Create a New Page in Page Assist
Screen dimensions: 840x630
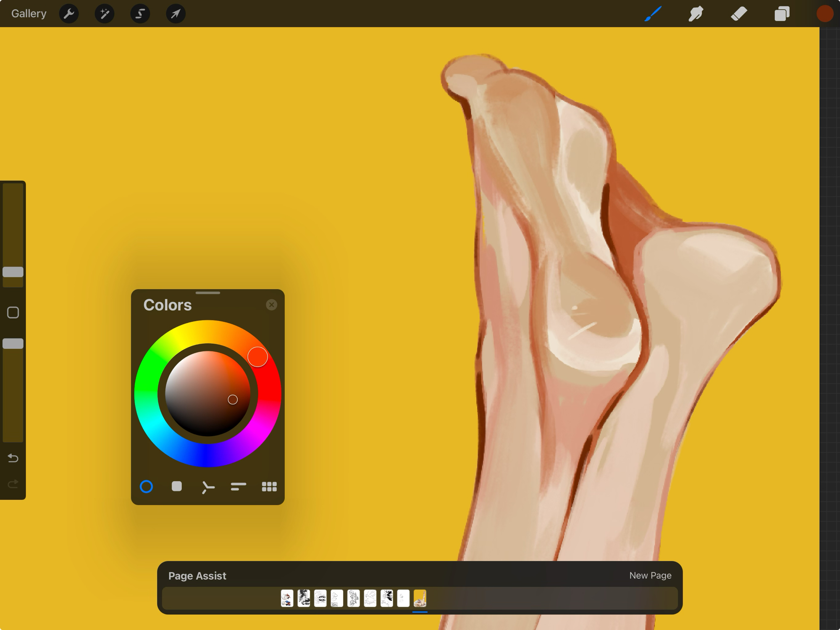point(650,575)
